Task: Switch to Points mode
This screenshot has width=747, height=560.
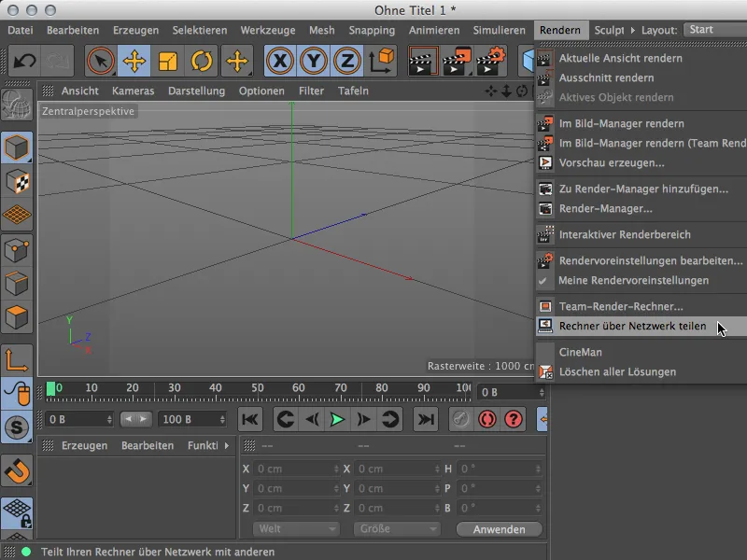Action: [17, 250]
